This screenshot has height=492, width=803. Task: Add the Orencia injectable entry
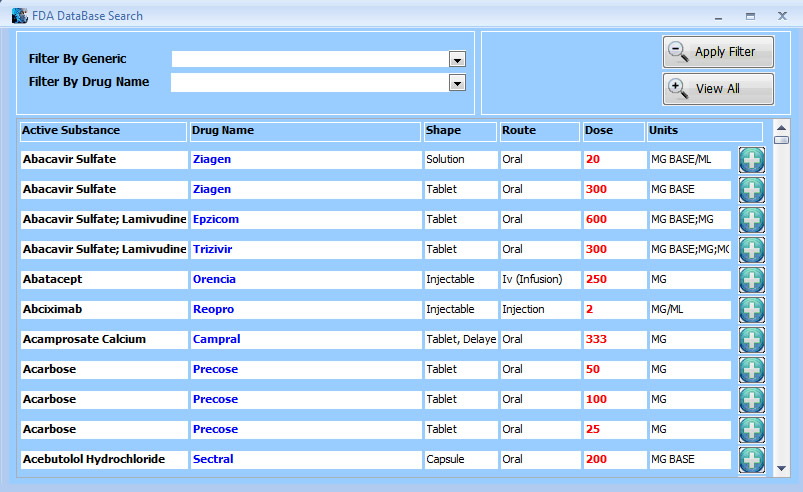coord(751,280)
